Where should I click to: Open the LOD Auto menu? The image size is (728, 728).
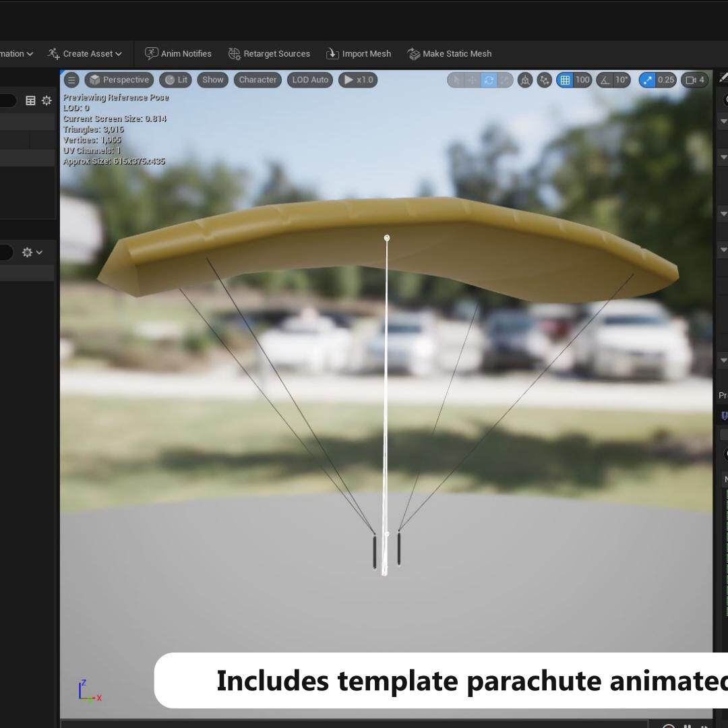click(x=310, y=80)
